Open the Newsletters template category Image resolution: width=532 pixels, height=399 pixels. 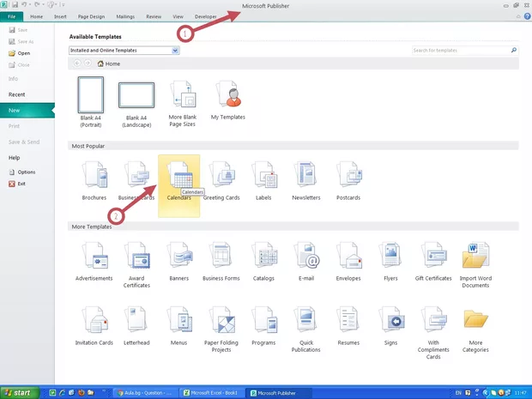[x=306, y=175]
